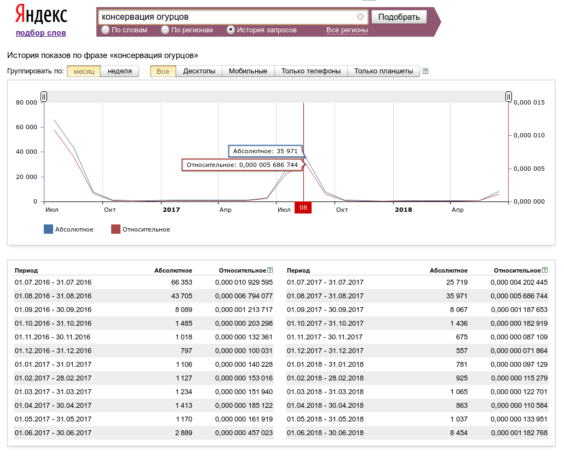The width and height of the screenshot is (564, 456).
Task: Click the Подобрать button
Action: pyautogui.click(x=399, y=17)
